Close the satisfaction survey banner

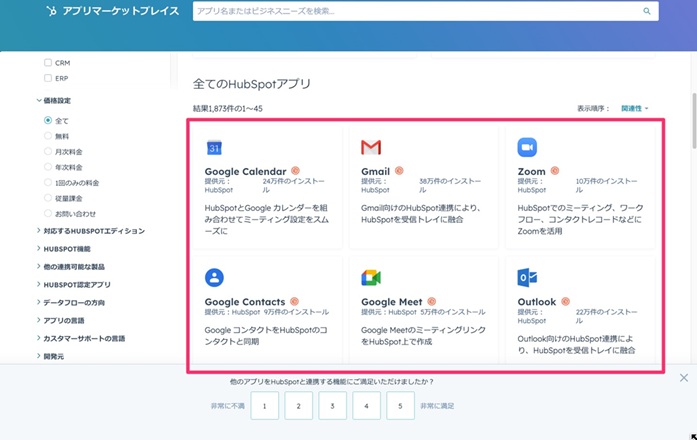point(684,378)
